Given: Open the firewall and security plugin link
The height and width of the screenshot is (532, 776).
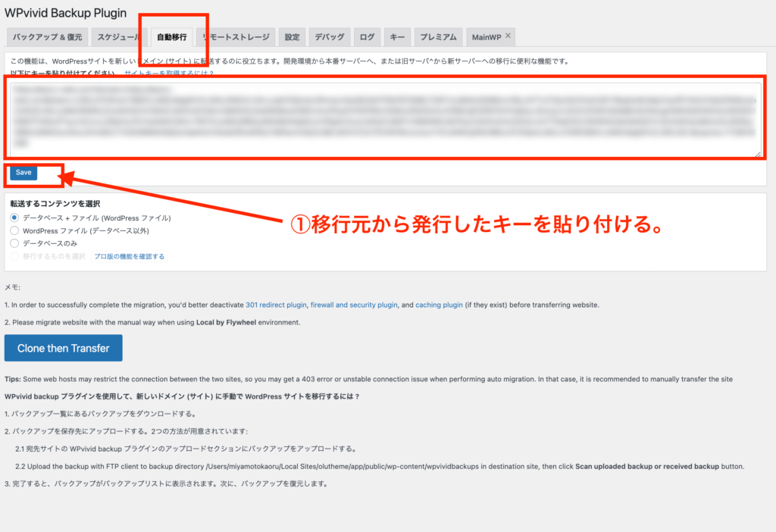Looking at the screenshot, I should pyautogui.click(x=354, y=305).
